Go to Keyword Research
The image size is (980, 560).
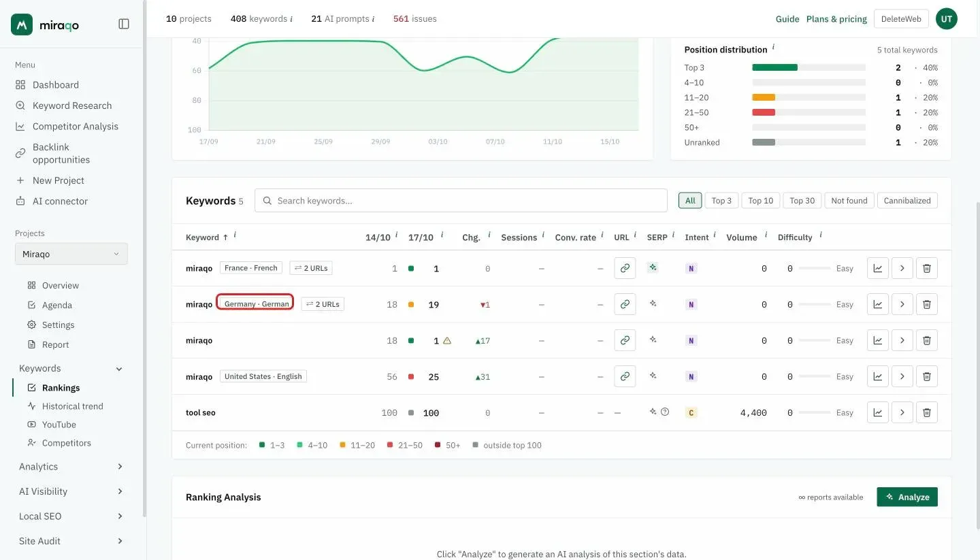click(72, 105)
